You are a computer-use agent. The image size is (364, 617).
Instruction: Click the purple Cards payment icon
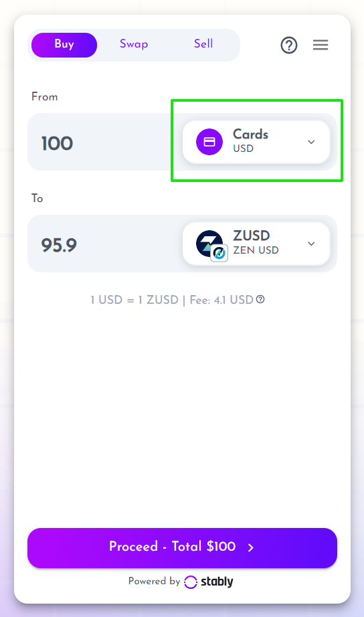209,142
